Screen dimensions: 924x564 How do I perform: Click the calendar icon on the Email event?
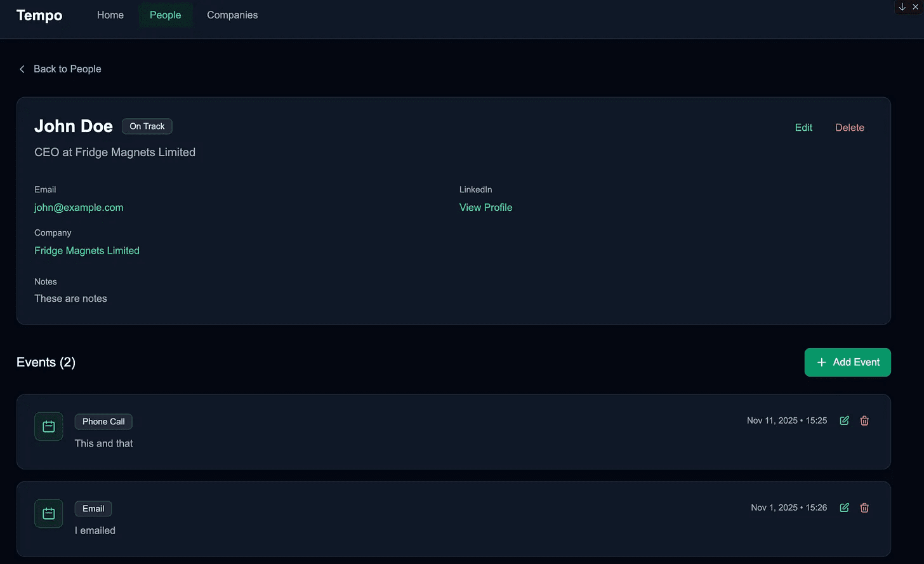tap(48, 513)
